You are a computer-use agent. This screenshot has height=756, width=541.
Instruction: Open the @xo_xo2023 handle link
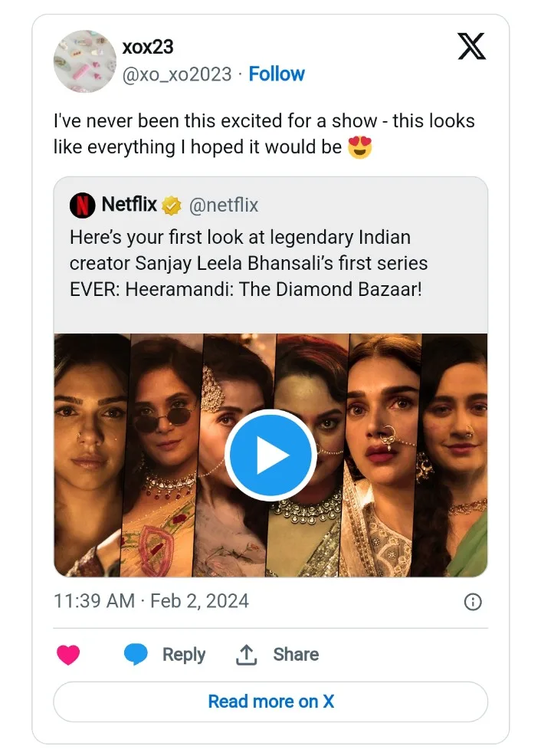click(x=177, y=74)
